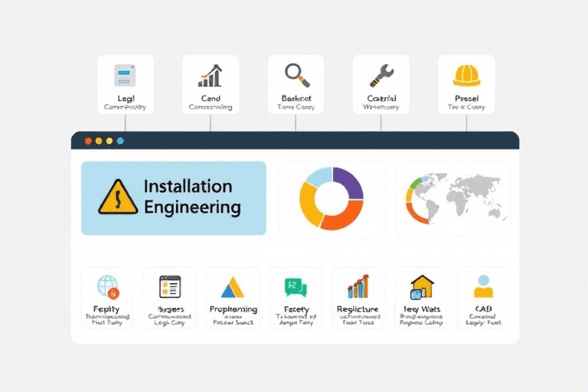Click the yellow warning triangle sign
This screenshot has height=392, width=588.
118,198
